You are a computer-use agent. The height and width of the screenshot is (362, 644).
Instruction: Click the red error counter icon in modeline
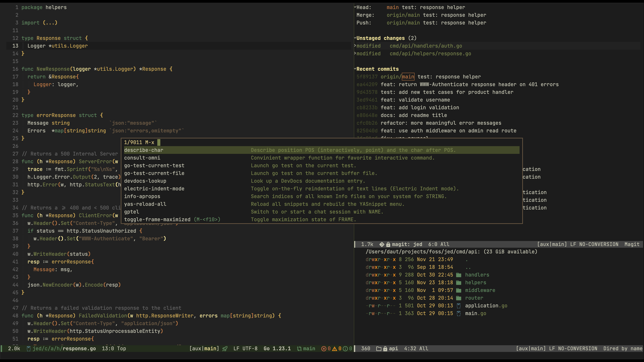tap(324, 349)
